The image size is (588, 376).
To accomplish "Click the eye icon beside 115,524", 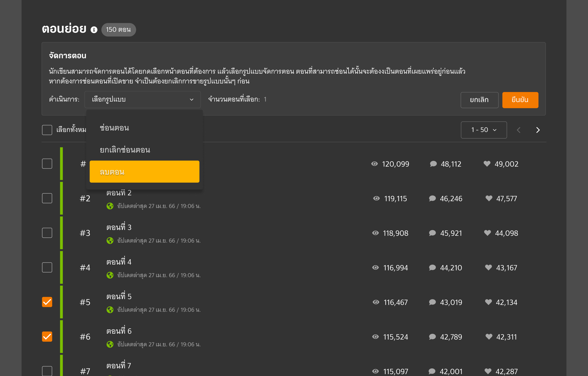I will [x=375, y=337].
